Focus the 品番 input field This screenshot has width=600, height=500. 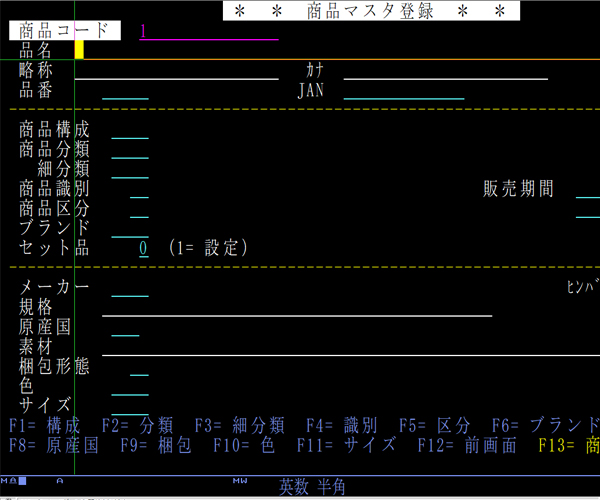click(x=125, y=91)
